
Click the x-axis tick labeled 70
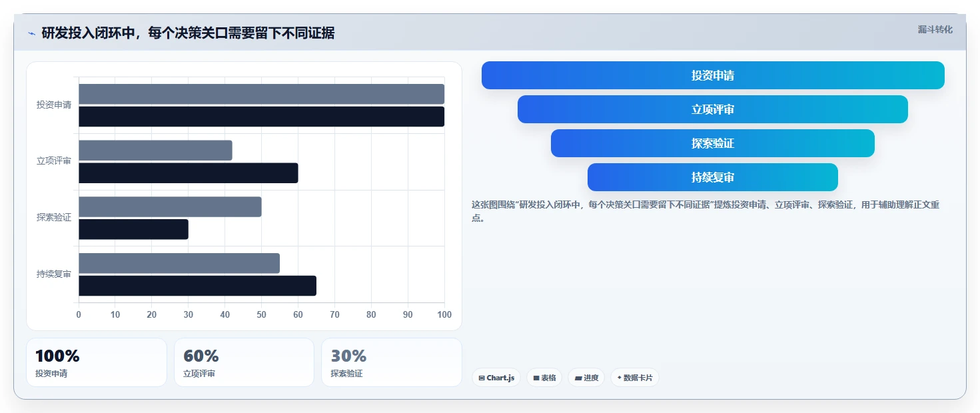334,314
